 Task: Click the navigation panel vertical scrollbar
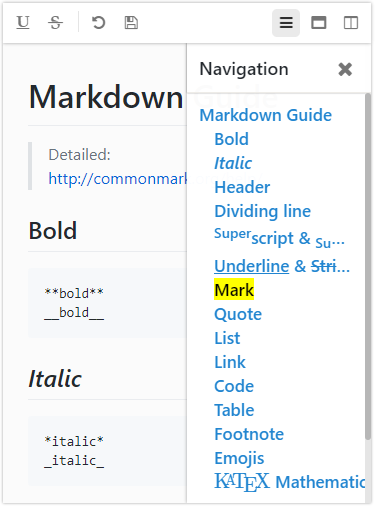click(368, 267)
